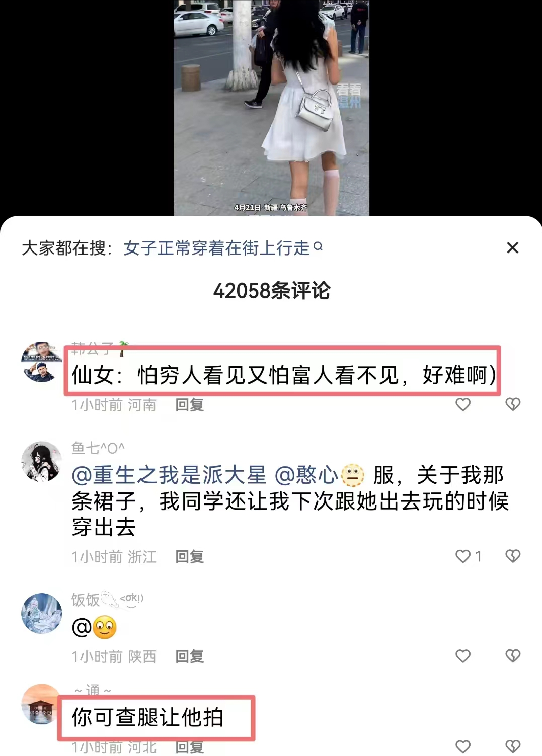Open 饭饭's profile avatar
Viewport: 542px width, 756px height.
coord(41,613)
